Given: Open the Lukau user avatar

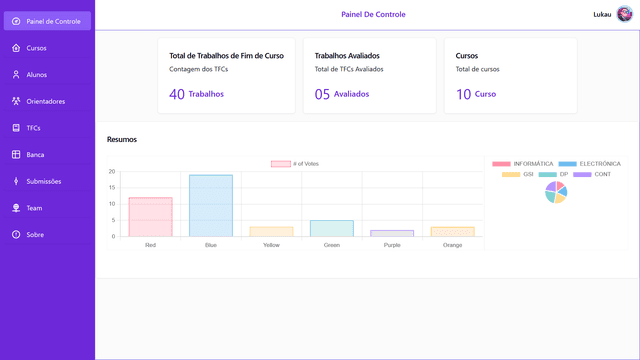Looking at the screenshot, I should click(624, 14).
